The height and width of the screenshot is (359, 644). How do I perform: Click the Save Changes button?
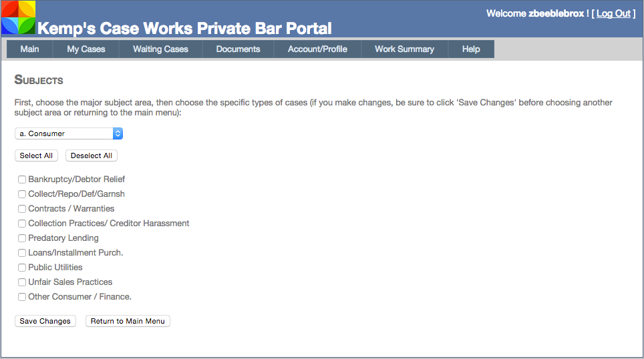(x=45, y=321)
